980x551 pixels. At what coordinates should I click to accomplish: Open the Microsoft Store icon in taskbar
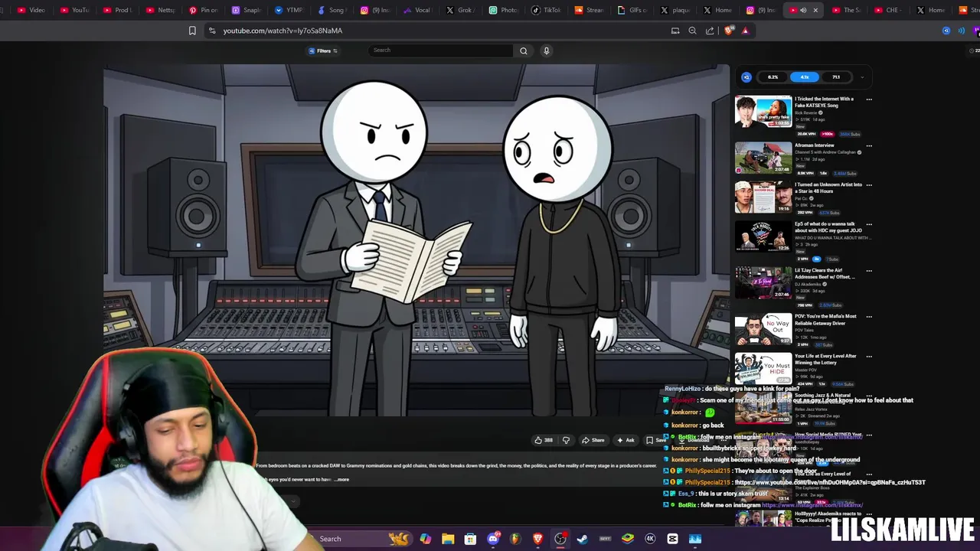point(470,539)
